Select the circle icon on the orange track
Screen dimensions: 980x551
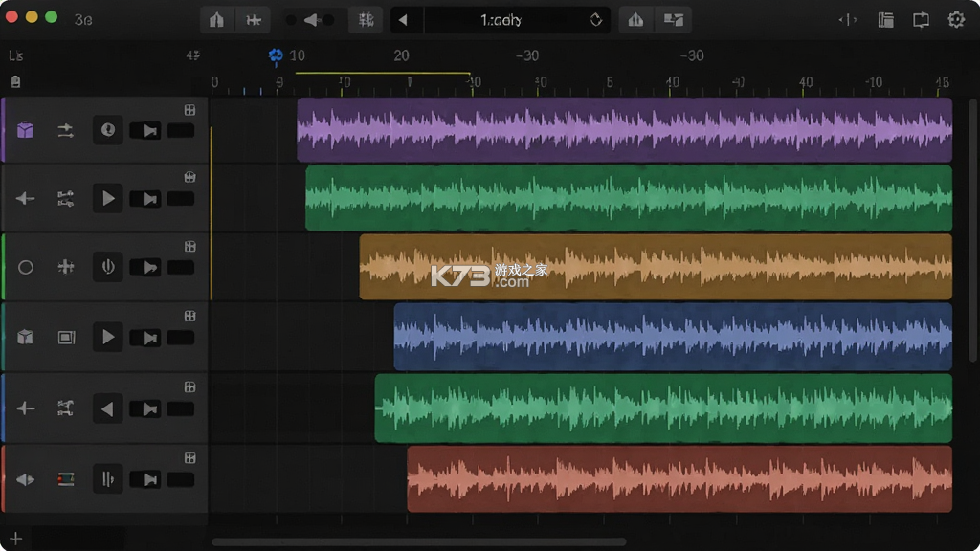25,268
